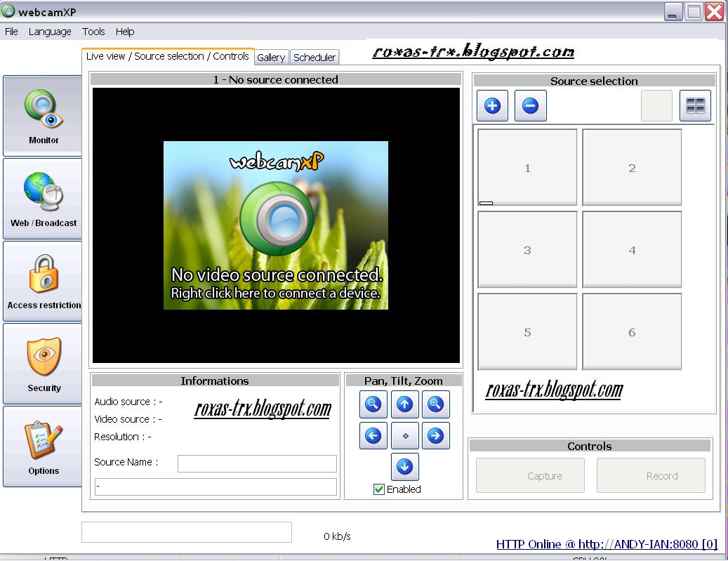Open the Monitor section in sidebar
Viewport: 728px width, 561px height.
43,116
